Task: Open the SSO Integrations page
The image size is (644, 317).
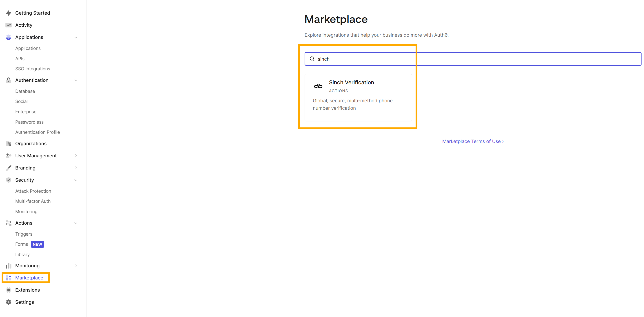Action: (x=33, y=69)
